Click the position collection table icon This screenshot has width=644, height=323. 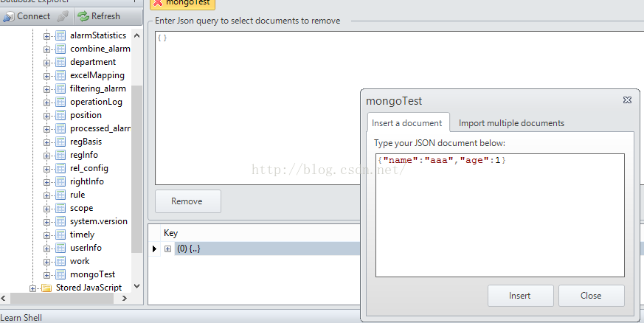[x=60, y=115]
